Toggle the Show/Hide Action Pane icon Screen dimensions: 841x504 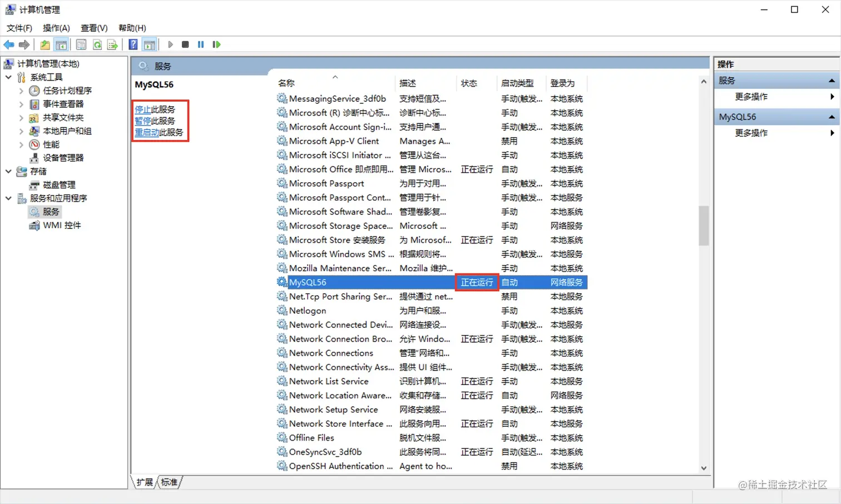[149, 44]
